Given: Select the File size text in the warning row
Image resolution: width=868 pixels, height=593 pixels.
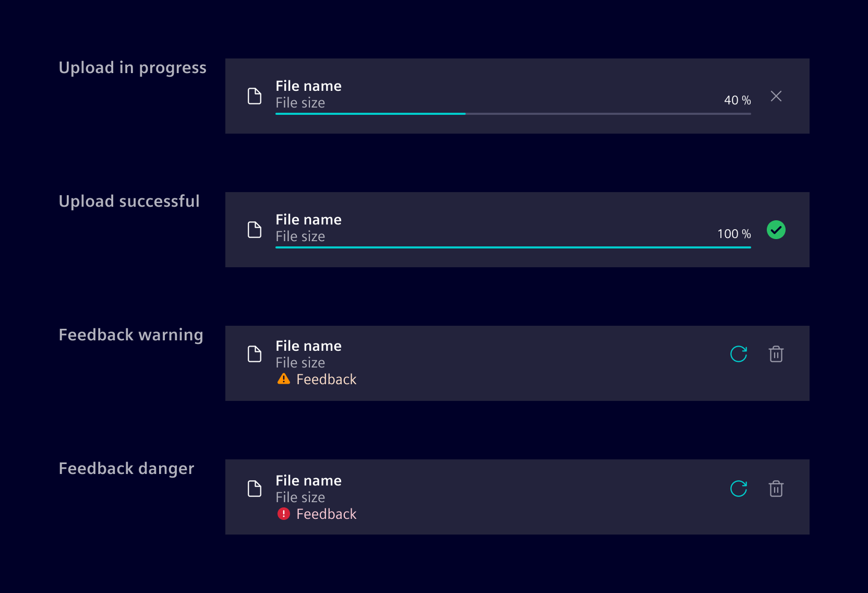Looking at the screenshot, I should pyautogui.click(x=300, y=362).
